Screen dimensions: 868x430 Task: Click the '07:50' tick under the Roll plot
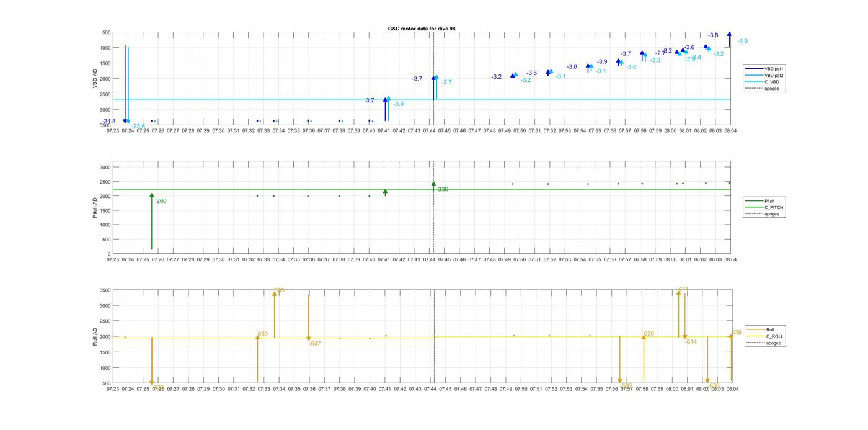click(521, 389)
